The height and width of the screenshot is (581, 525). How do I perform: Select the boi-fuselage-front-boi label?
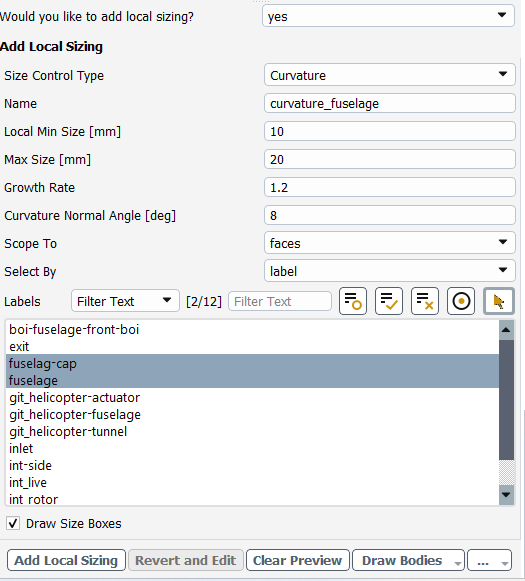pyautogui.click(x=74, y=329)
